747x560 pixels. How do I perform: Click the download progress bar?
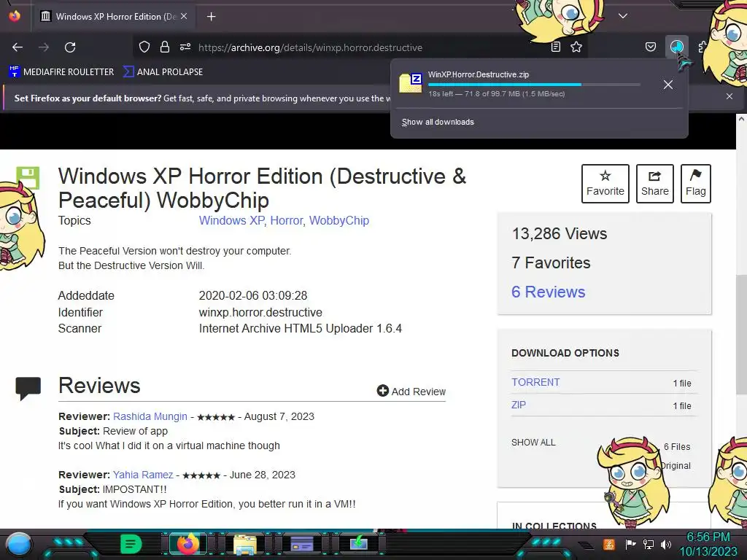pos(534,85)
